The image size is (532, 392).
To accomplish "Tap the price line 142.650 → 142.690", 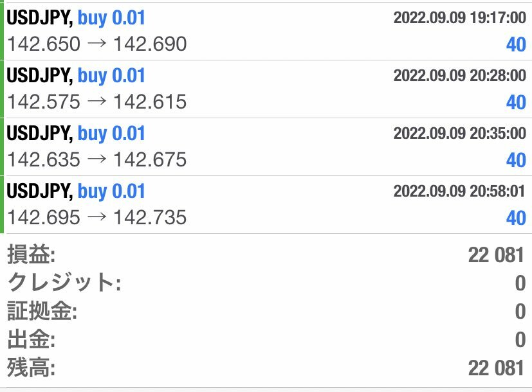I will 96,44.
